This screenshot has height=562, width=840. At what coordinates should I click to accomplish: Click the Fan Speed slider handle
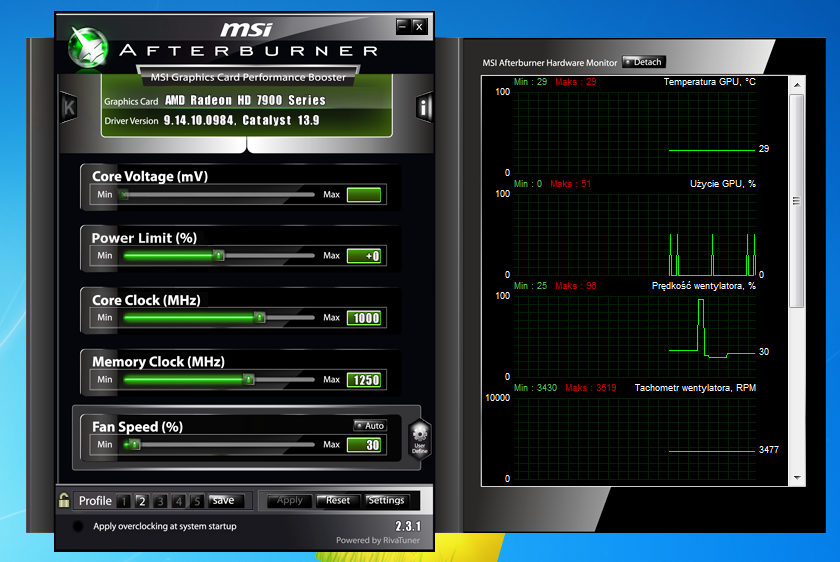pyautogui.click(x=134, y=444)
